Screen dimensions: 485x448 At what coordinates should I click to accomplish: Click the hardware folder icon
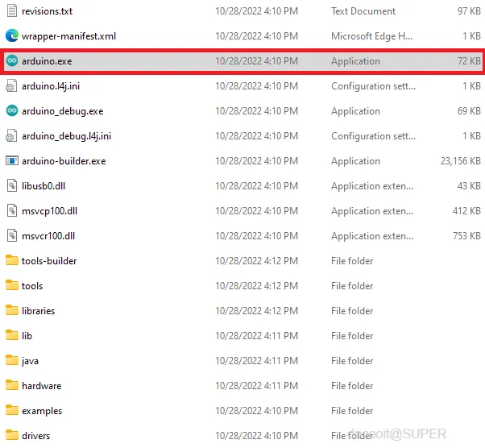click(x=12, y=385)
